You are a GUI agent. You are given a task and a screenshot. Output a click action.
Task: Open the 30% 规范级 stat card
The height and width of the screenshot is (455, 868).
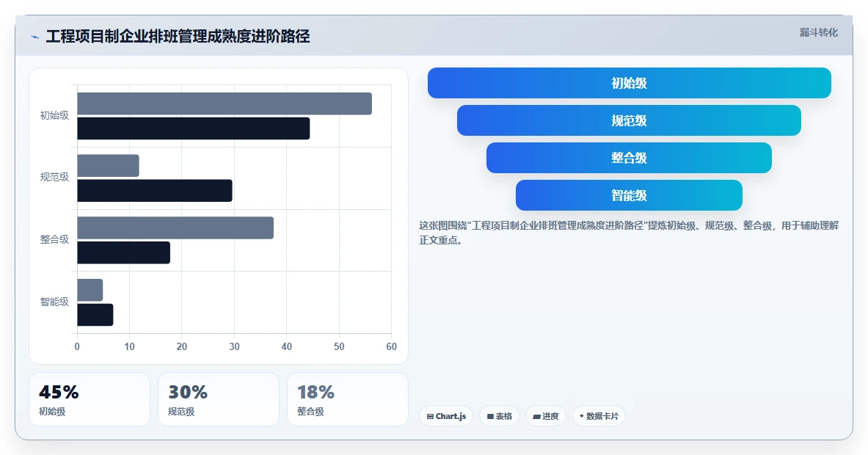pyautogui.click(x=219, y=399)
